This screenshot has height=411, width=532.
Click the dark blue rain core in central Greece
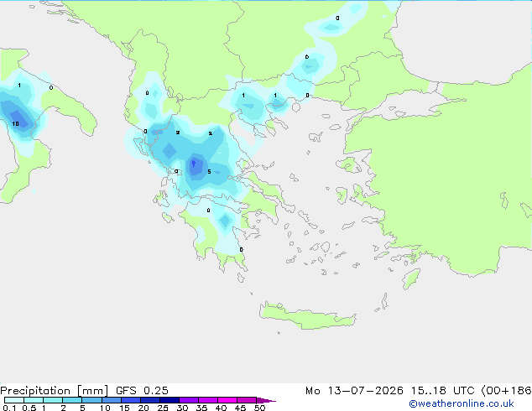pos(196,165)
